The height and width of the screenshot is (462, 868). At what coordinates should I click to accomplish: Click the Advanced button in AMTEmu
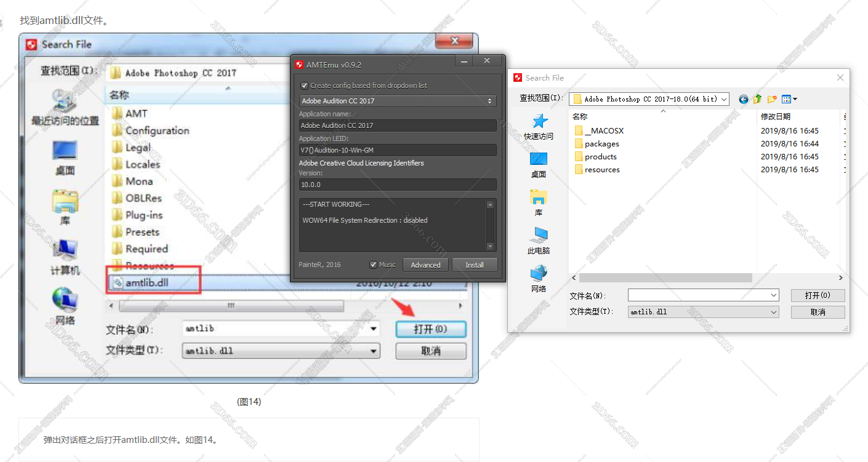[425, 265]
